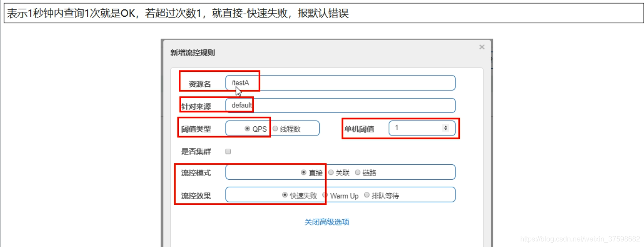The height and width of the screenshot is (247, 644).
Task: Click the 资源名 label
Action: pos(200,84)
